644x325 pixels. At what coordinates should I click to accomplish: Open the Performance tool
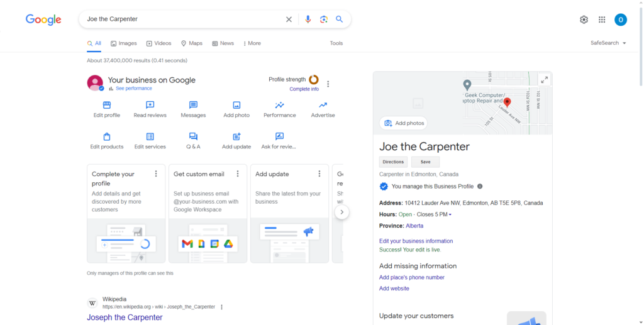(280, 109)
